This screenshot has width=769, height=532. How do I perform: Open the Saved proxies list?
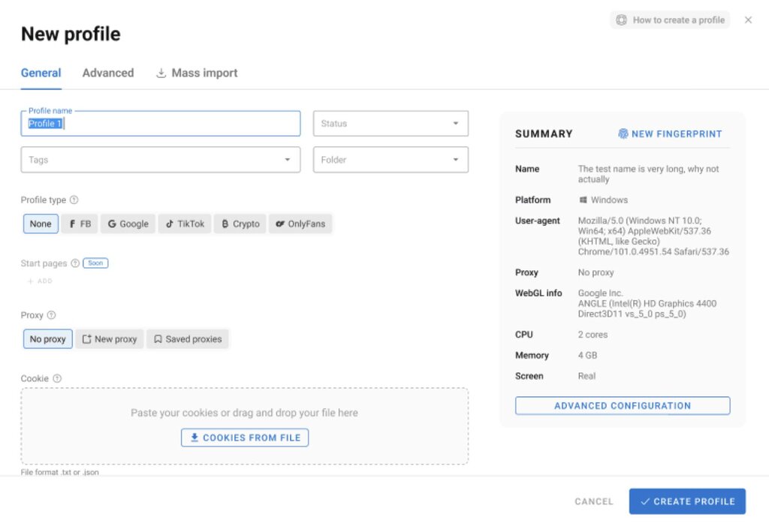[187, 338]
